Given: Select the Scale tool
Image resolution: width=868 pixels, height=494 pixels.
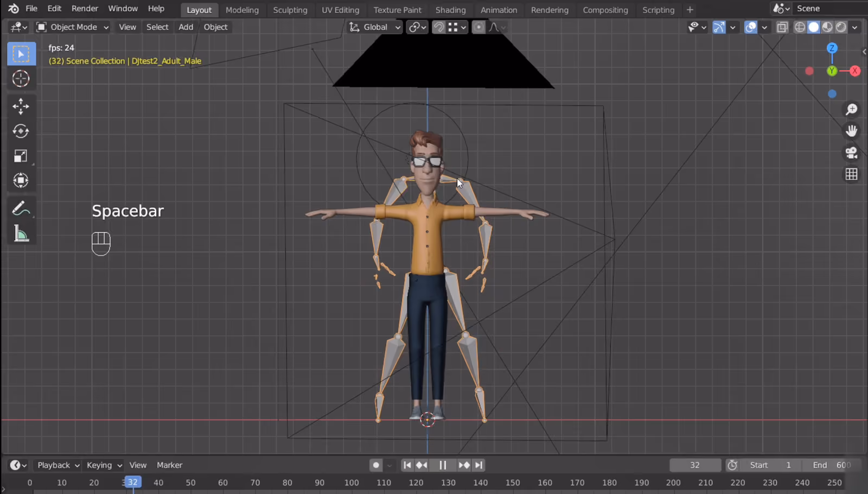Looking at the screenshot, I should pyautogui.click(x=21, y=156).
